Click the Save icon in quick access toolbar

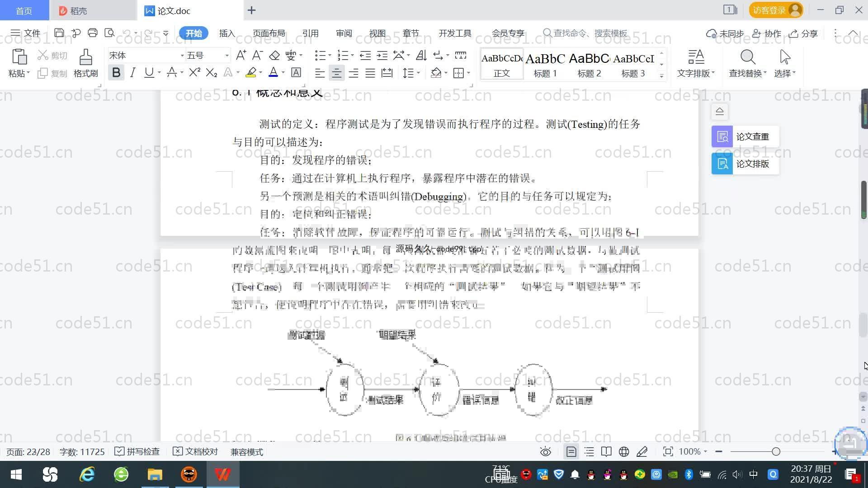pyautogui.click(x=59, y=33)
